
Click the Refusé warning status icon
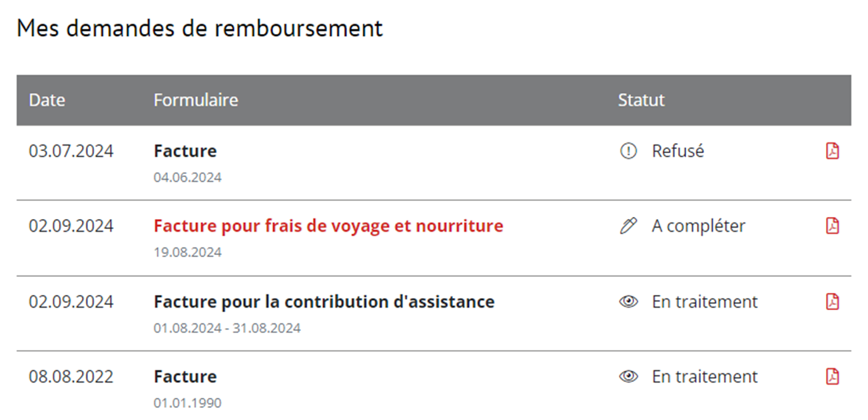[628, 151]
